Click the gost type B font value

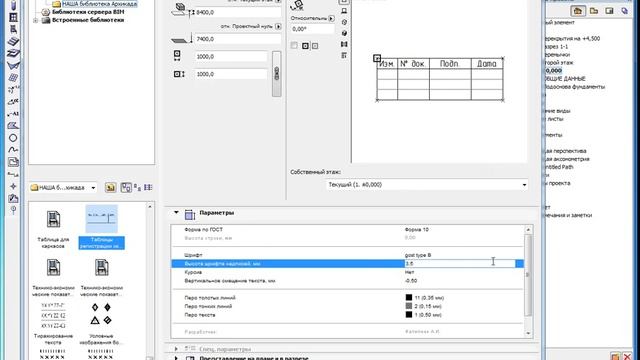[x=418, y=255]
